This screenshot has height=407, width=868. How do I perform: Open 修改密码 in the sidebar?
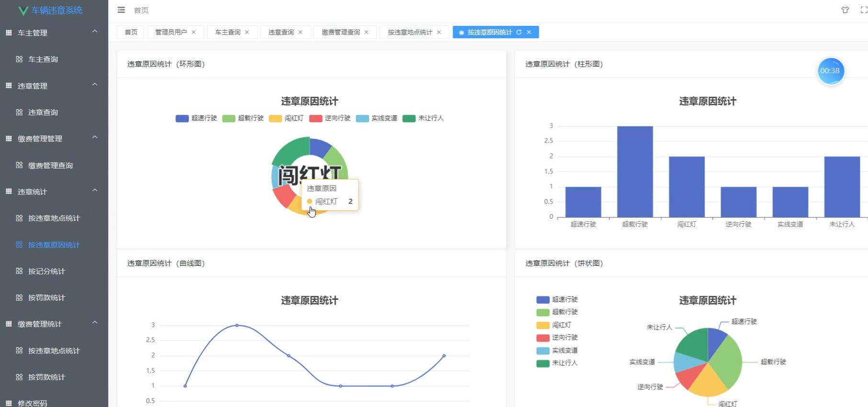[54, 402]
